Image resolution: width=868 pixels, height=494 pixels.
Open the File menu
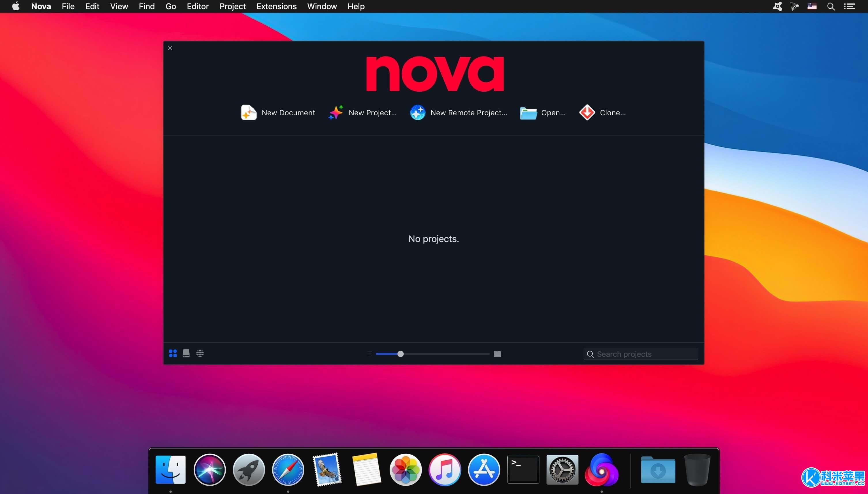[x=68, y=6]
